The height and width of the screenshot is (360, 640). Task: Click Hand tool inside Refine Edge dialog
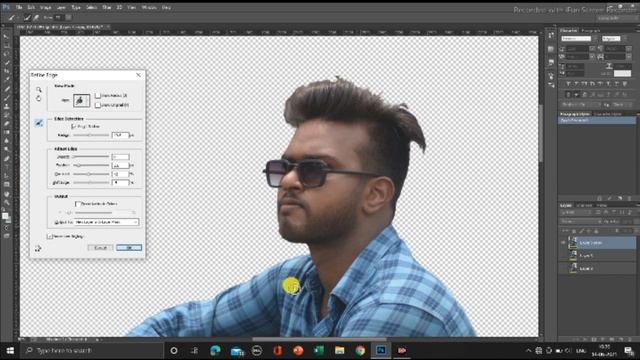38,98
